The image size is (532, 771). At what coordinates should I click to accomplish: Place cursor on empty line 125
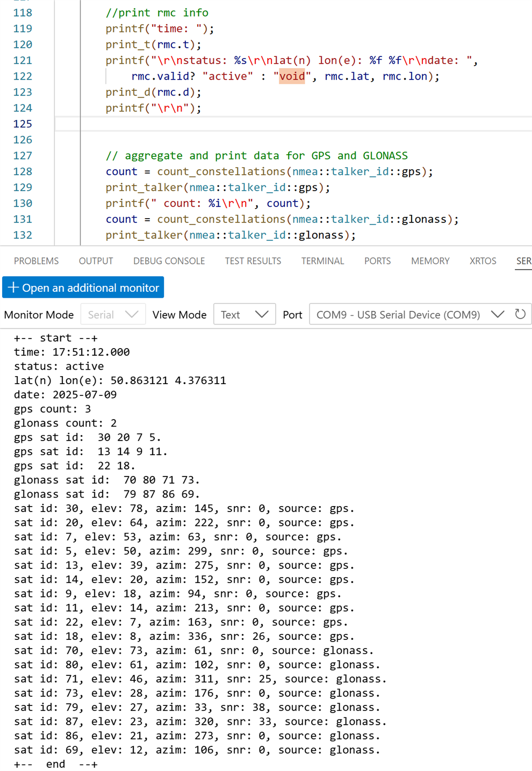point(269,124)
